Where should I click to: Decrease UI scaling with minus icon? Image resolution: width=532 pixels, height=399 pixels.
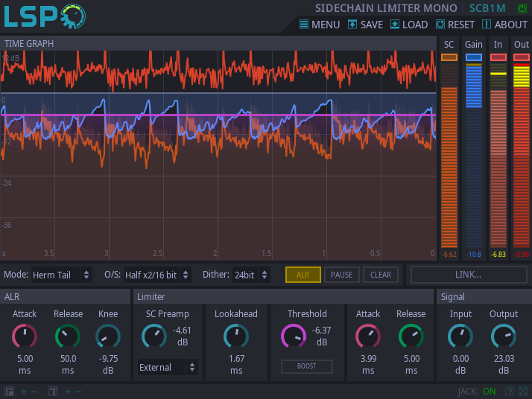pos(34,392)
